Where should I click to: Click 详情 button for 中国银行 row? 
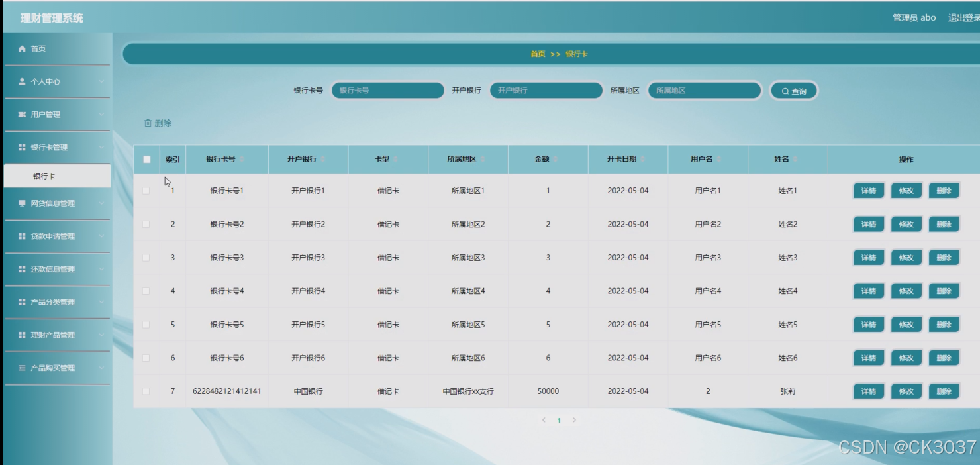click(869, 391)
